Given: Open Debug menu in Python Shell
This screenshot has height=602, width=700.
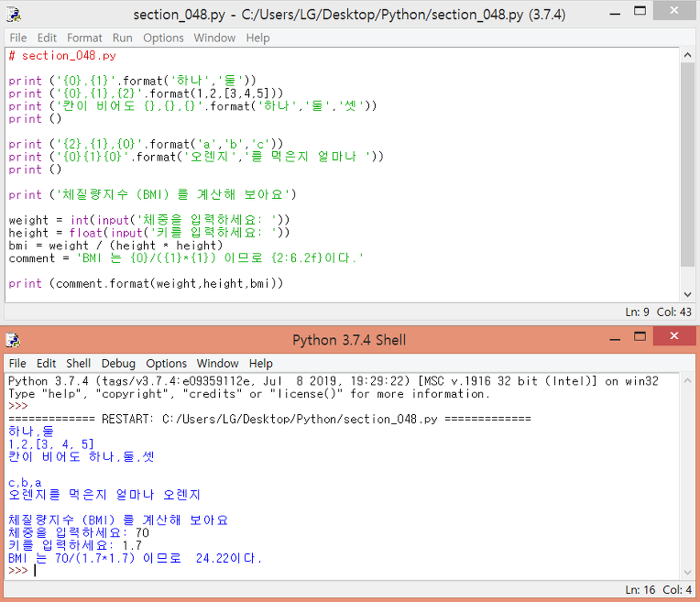Looking at the screenshot, I should (x=118, y=364).
